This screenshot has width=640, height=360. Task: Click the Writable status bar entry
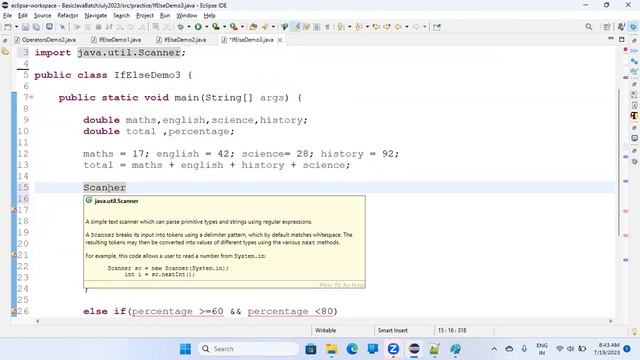pos(325,330)
